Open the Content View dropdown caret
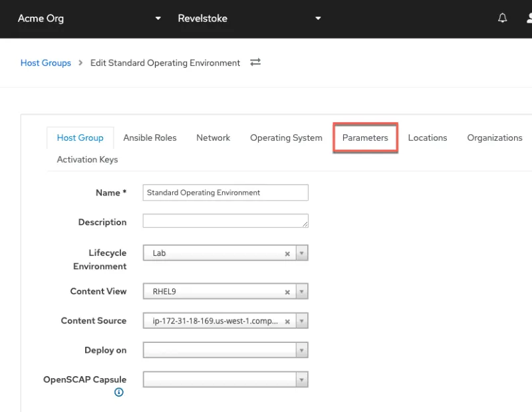The image size is (532, 412). click(x=301, y=291)
